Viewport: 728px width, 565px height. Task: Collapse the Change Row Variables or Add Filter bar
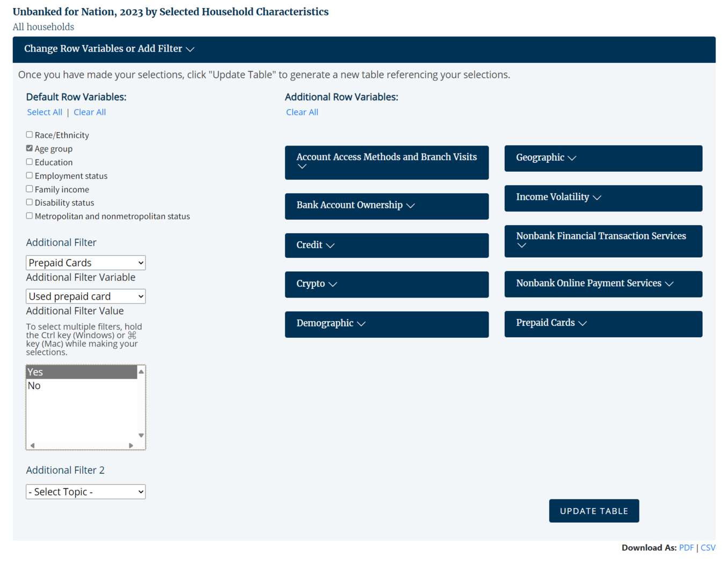tap(364, 49)
